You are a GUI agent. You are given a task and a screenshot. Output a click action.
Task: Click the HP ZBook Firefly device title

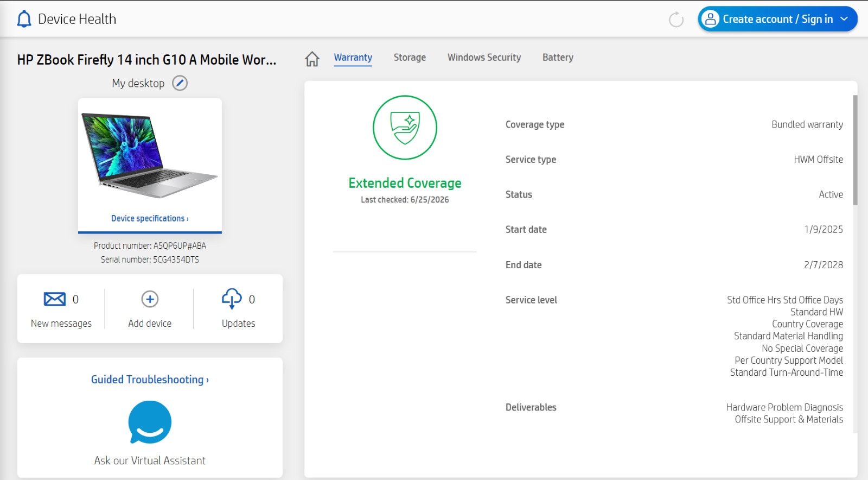pyautogui.click(x=146, y=60)
